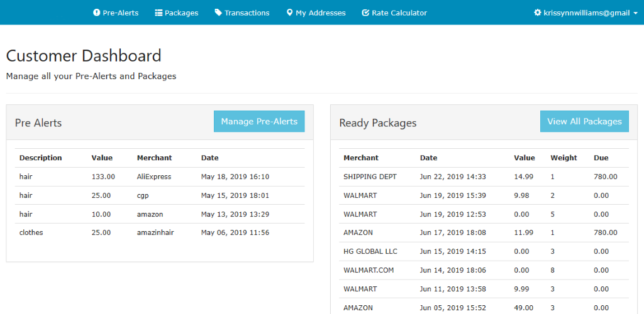Click the gear icon beside account email
Viewport: 644px width, 314px height.
coord(537,13)
